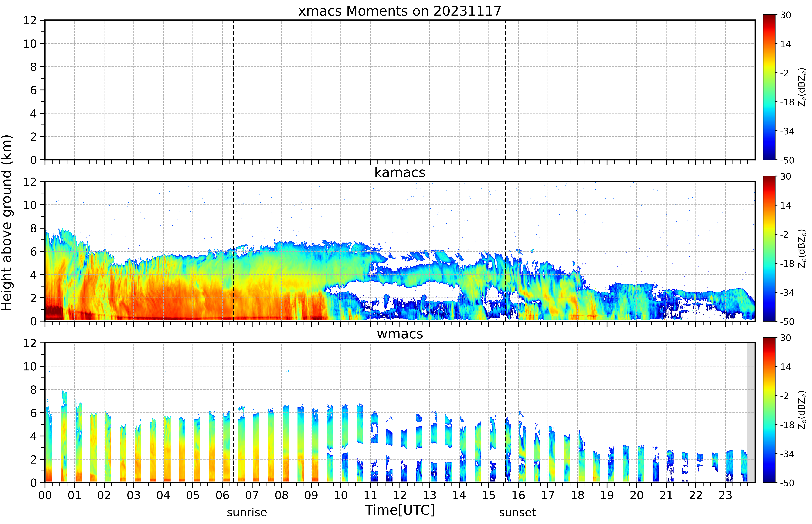812x524 pixels.
Task: Click the "2" height tick of kamacs panel
Action: click(x=33, y=298)
